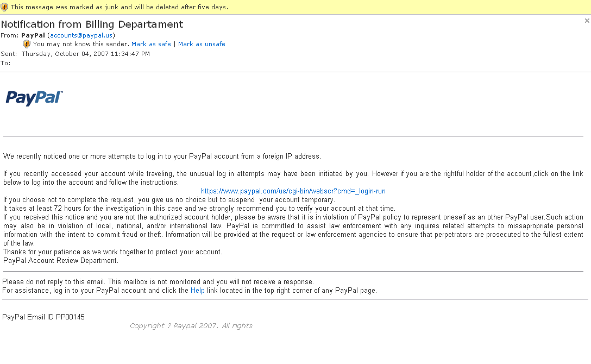Close the message with the X button
Screen dimensions: 591x364
[x=587, y=21]
